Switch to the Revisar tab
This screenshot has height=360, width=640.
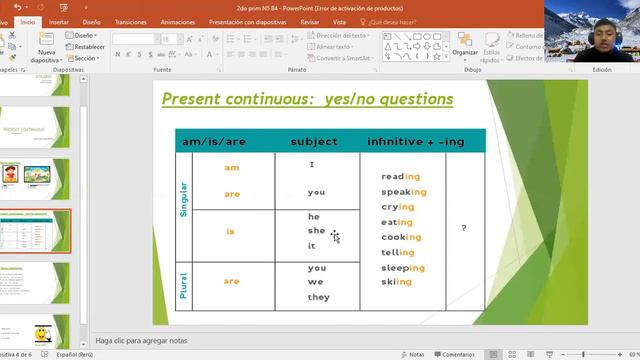click(310, 22)
